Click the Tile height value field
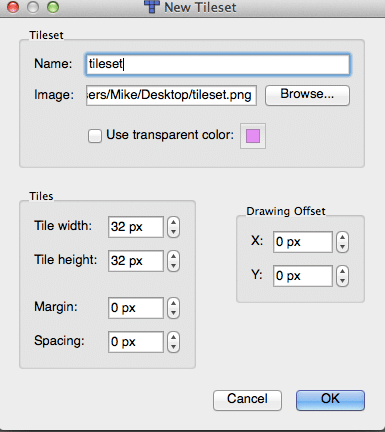The image size is (385, 432). pyautogui.click(x=136, y=261)
